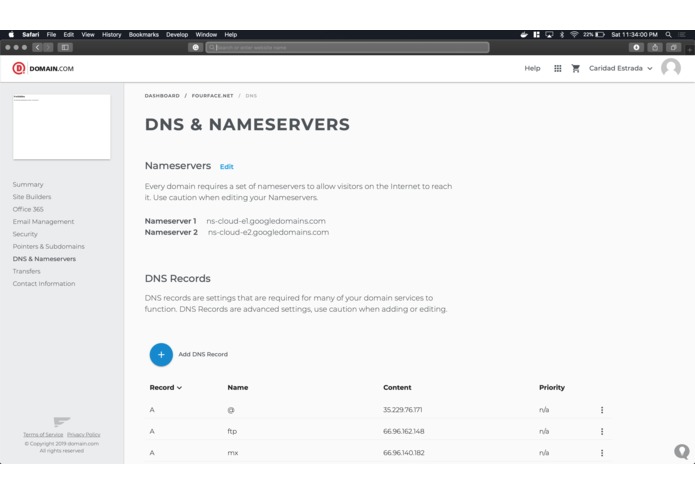Click the ftp record name cell

pyautogui.click(x=232, y=431)
